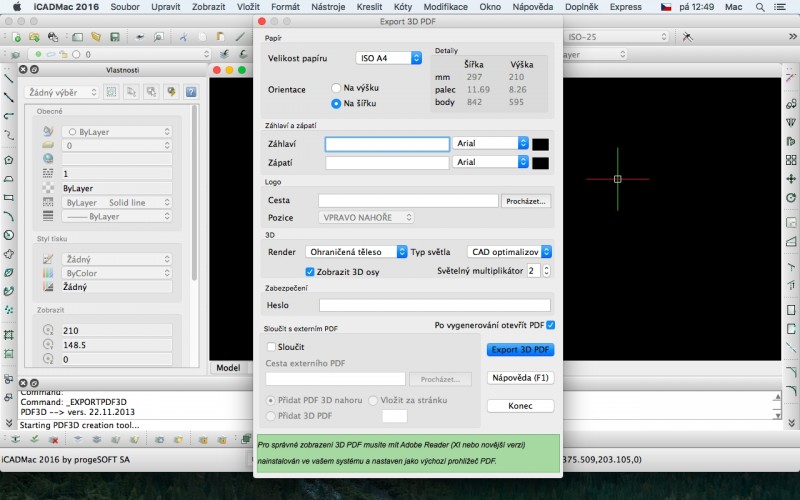Select the Polygon draw tool in left toolbar
Image resolution: width=800 pixels, height=500 pixels.
[x=8, y=160]
